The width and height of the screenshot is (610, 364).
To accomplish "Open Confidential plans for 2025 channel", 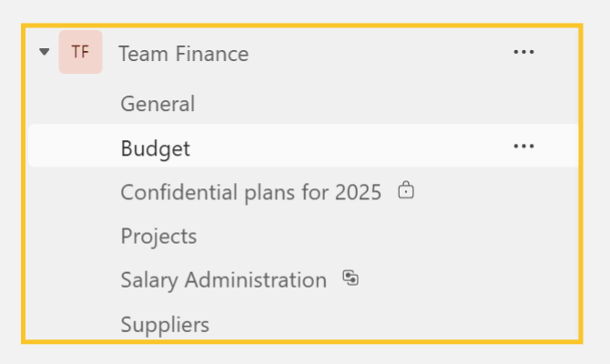I will click(x=251, y=193).
